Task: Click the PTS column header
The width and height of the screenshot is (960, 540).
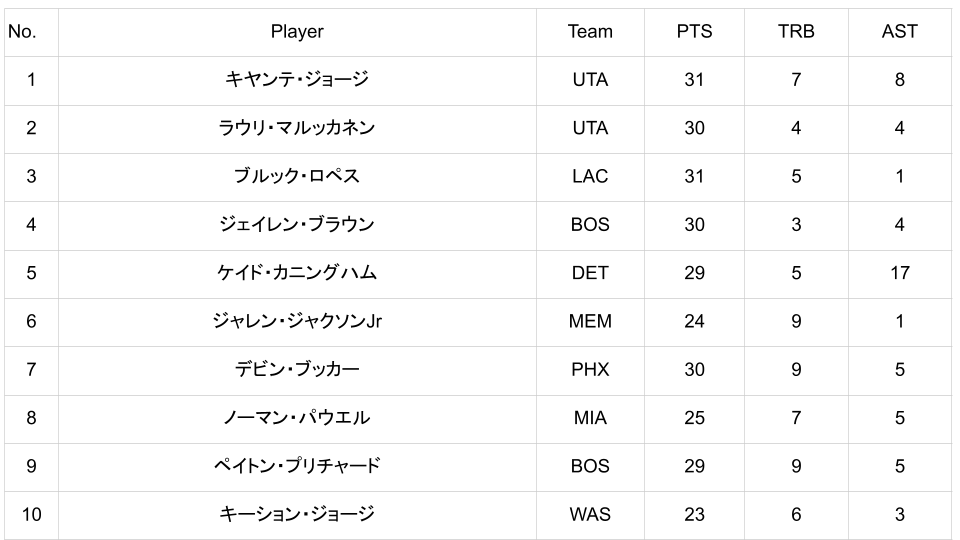Action: [x=694, y=32]
